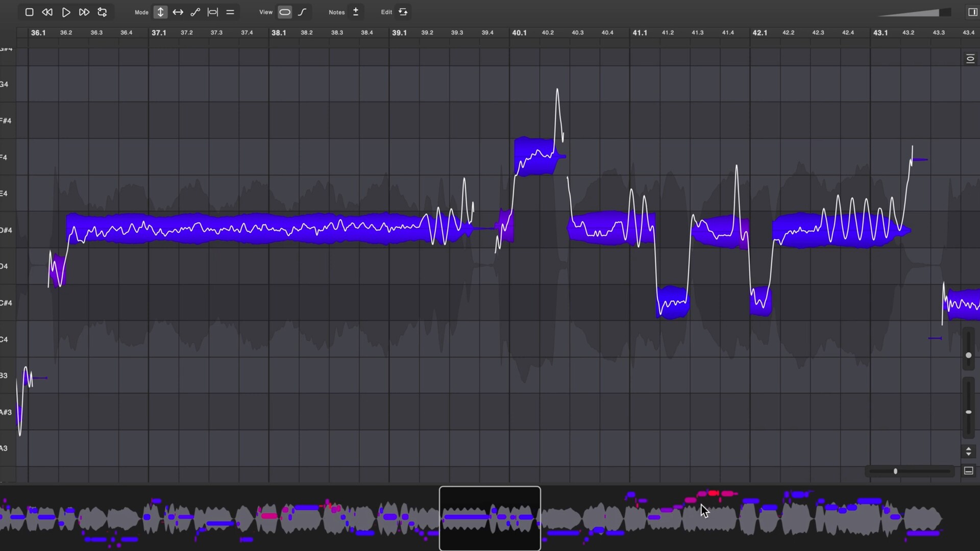This screenshot has width=980, height=551.
Task: Select the horizontal time mode tool
Action: (x=178, y=12)
